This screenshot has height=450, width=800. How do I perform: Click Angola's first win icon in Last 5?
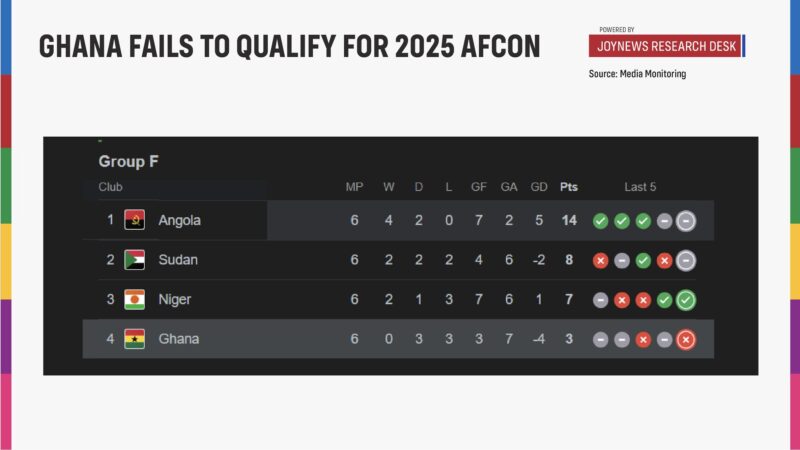click(x=600, y=221)
